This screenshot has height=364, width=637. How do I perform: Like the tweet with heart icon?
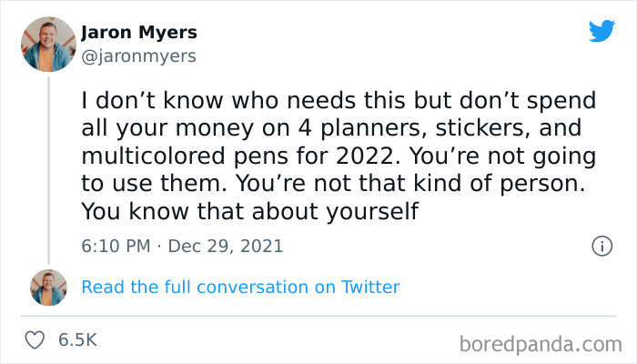[35, 340]
